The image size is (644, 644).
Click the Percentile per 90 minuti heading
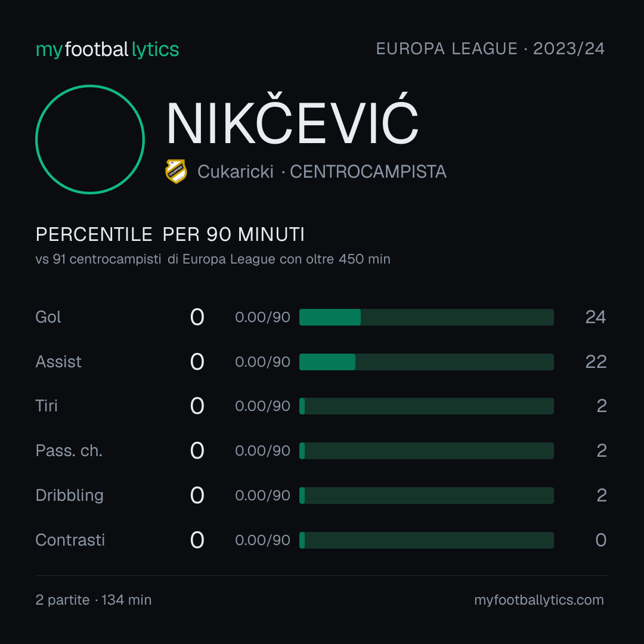coord(170,234)
